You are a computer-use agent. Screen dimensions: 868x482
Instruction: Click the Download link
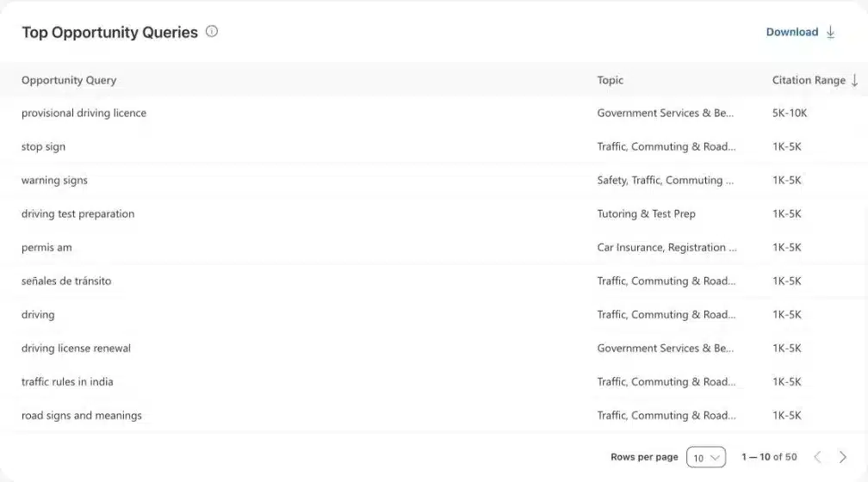(x=791, y=32)
